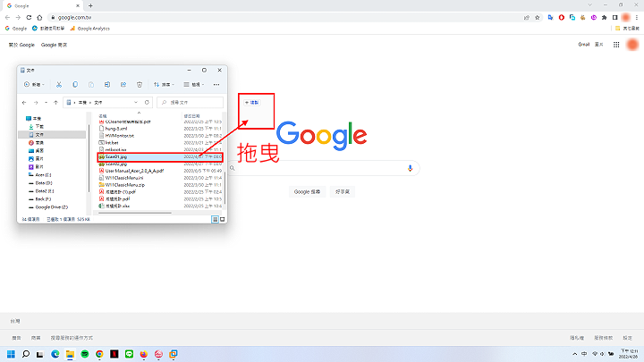Click the Cut scissors icon in File Explorer
Viewport: 644px width, 362px height.
[x=59, y=85]
